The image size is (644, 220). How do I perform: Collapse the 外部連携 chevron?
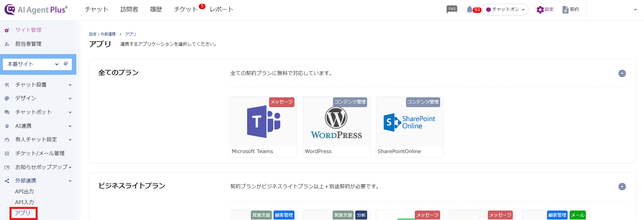pyautogui.click(x=70, y=181)
